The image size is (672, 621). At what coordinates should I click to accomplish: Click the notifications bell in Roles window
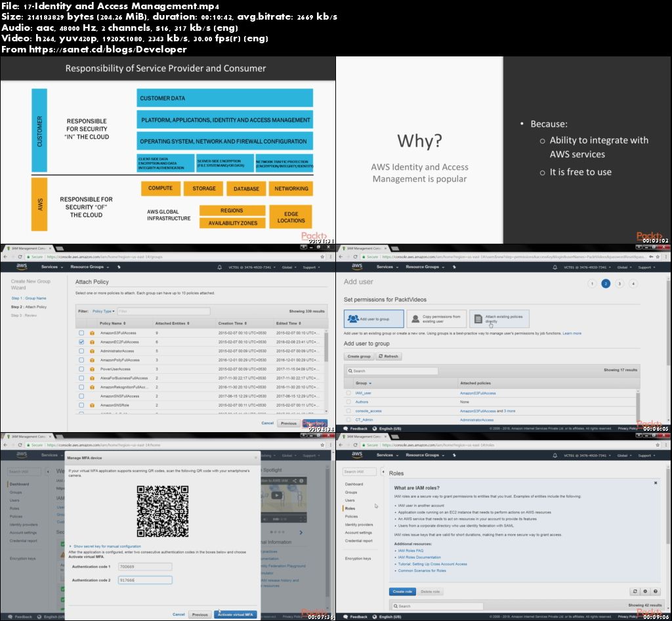point(555,455)
